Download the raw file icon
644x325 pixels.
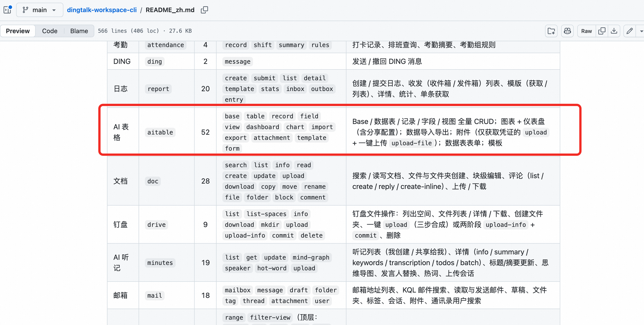(x=614, y=31)
